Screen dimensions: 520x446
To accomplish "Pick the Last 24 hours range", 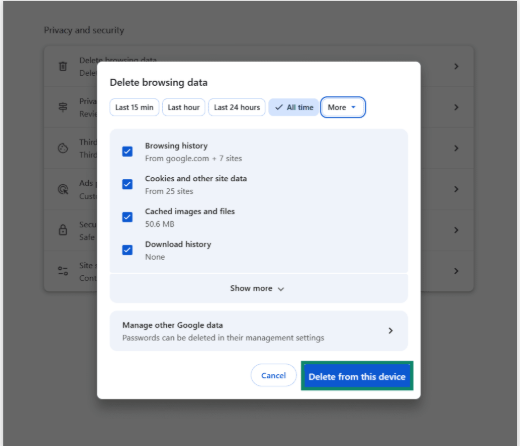I will (x=237, y=107).
